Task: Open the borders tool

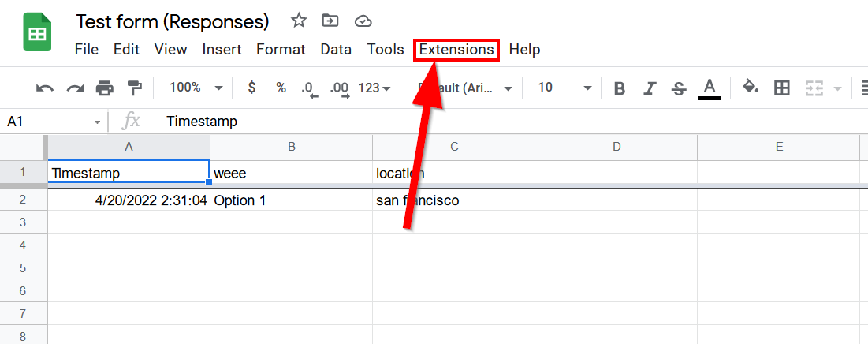Action: coord(781,88)
